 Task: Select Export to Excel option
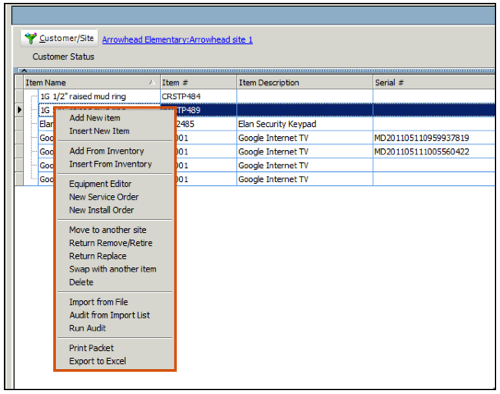97,361
